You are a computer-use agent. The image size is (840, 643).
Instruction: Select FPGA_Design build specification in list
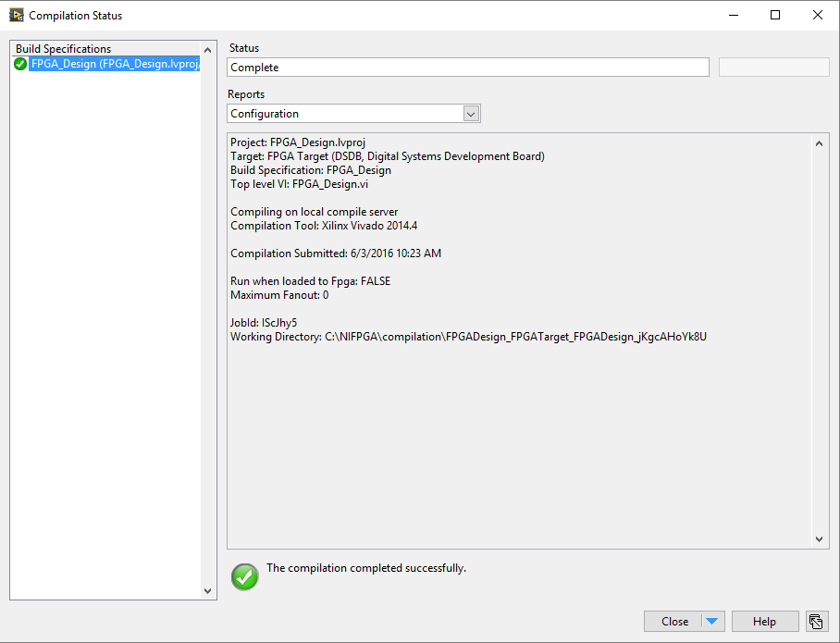[x=115, y=64]
